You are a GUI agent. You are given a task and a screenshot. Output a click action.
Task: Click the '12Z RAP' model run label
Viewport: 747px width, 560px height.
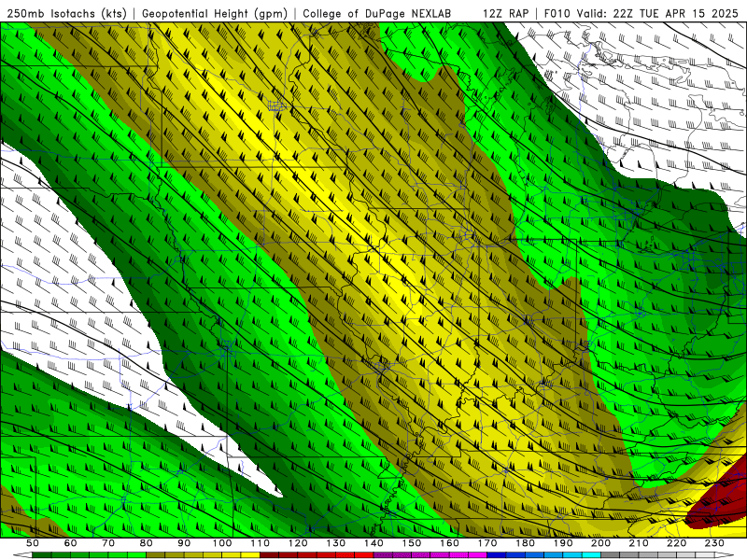[x=505, y=13]
